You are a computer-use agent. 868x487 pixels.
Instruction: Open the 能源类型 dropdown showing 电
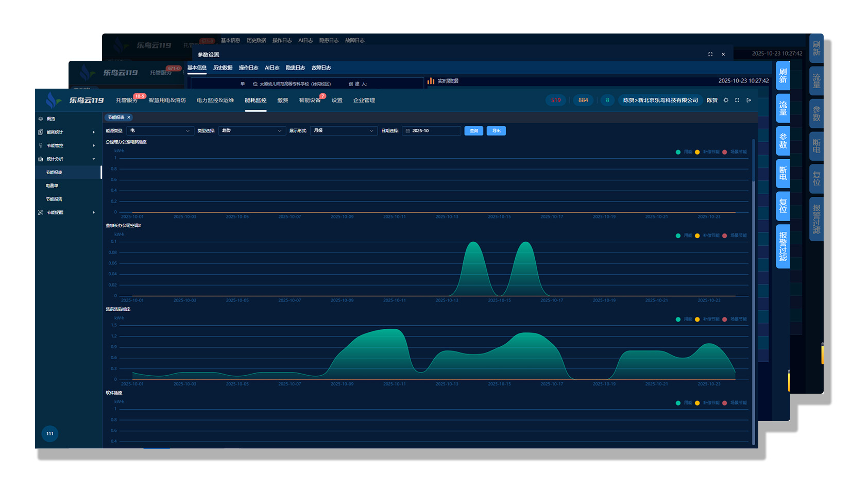(x=160, y=131)
